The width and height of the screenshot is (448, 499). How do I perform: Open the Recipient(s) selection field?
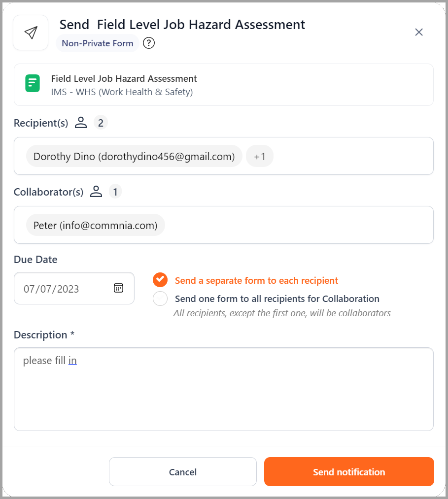point(224,156)
